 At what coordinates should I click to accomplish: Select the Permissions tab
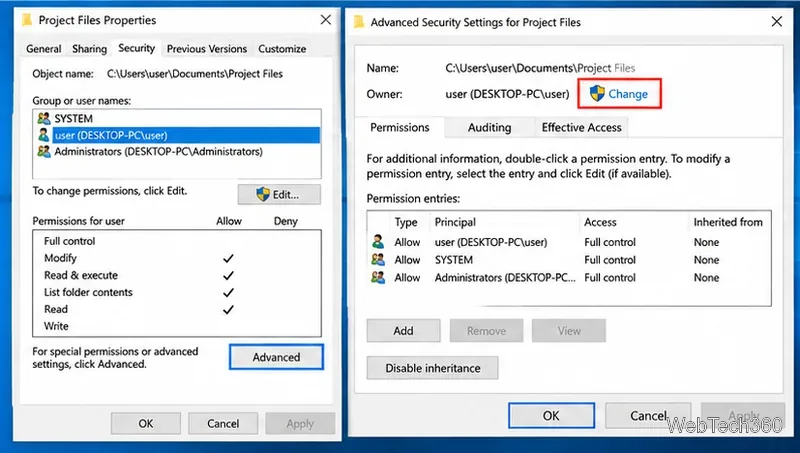point(399,128)
